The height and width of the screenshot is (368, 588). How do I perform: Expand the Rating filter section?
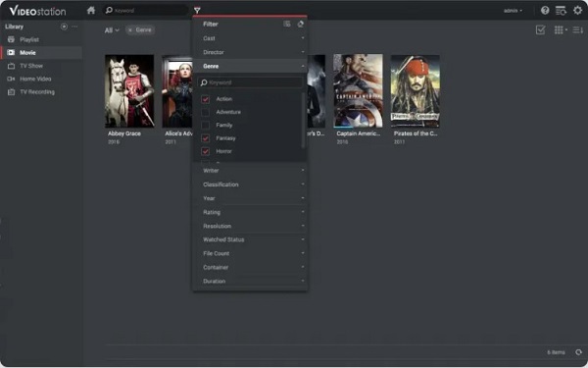pos(251,212)
